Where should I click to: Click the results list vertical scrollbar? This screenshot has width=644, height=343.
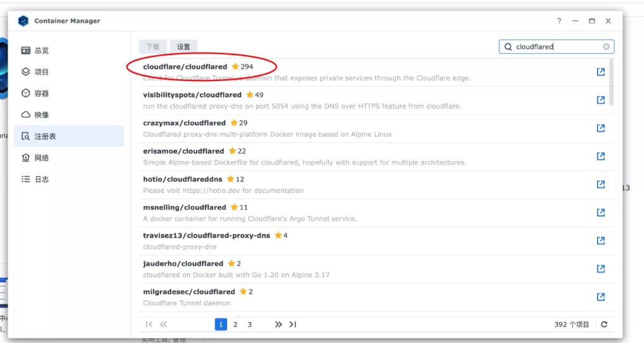coord(611,82)
